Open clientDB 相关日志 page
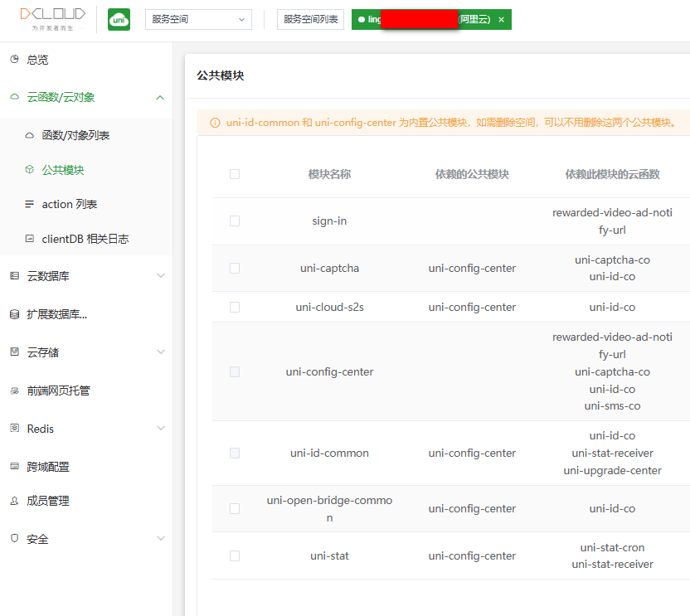The width and height of the screenshot is (690, 616). point(85,239)
